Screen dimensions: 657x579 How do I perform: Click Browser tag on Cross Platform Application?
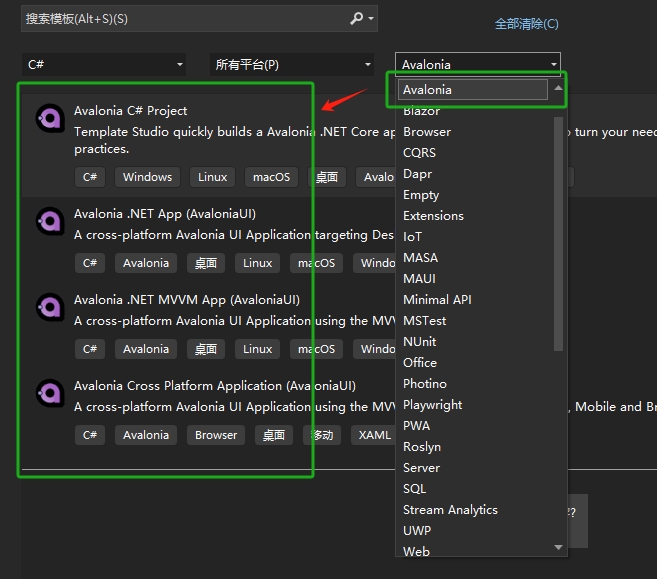(x=216, y=435)
